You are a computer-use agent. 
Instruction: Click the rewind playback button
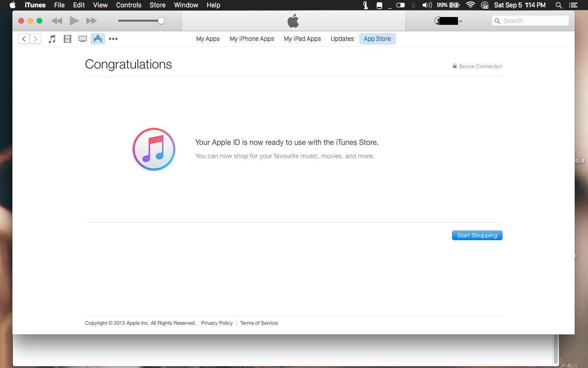pos(57,21)
